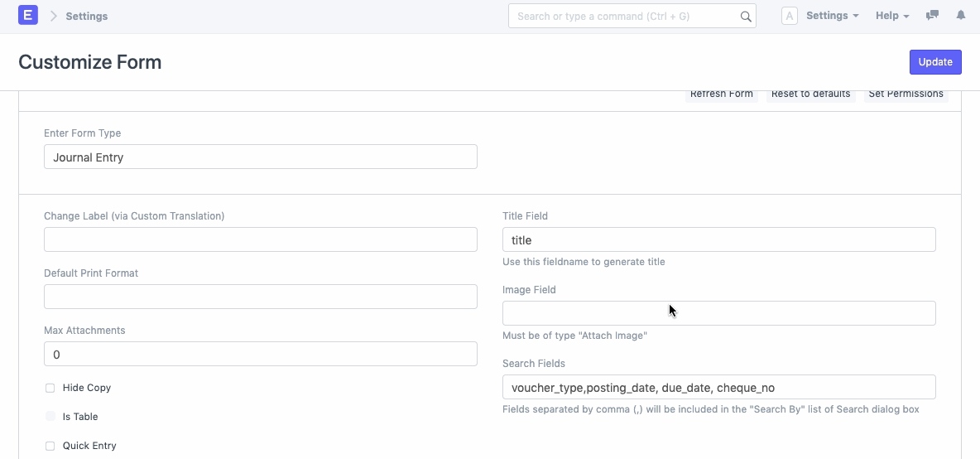Click into the Search Fields input
980x459 pixels.
pyautogui.click(x=718, y=387)
